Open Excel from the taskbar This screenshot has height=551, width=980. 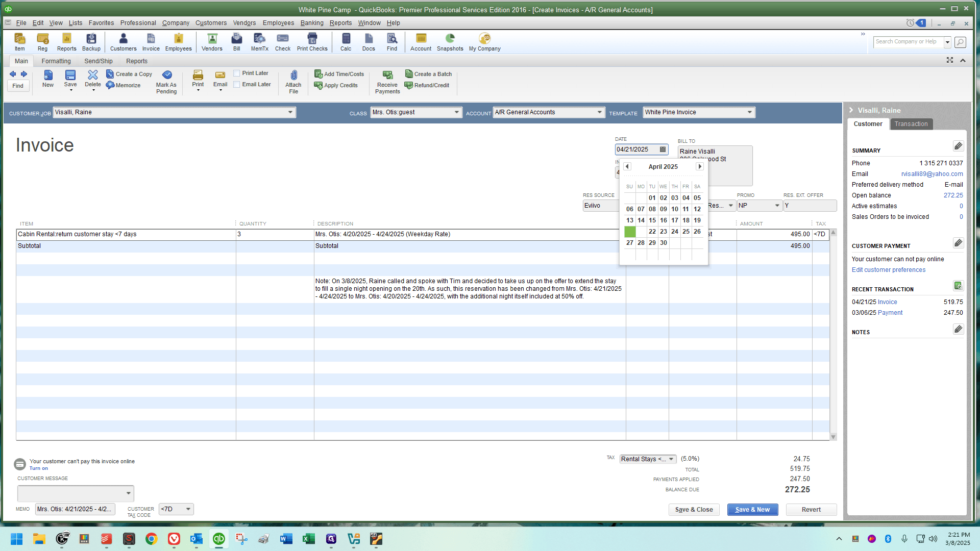pyautogui.click(x=308, y=539)
